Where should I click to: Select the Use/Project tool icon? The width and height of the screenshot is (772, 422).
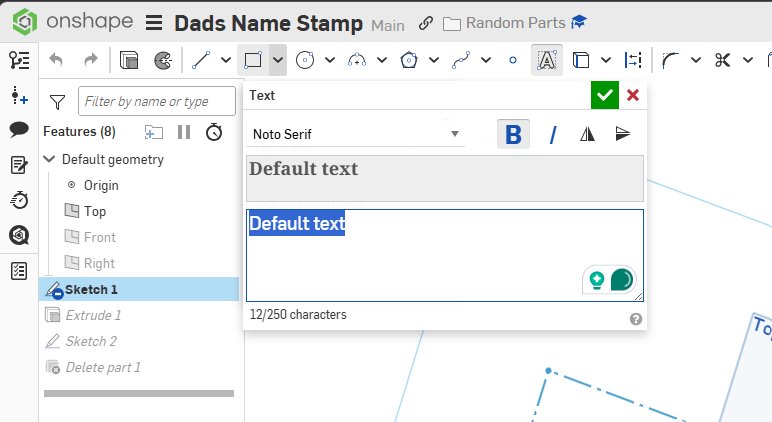tap(581, 60)
